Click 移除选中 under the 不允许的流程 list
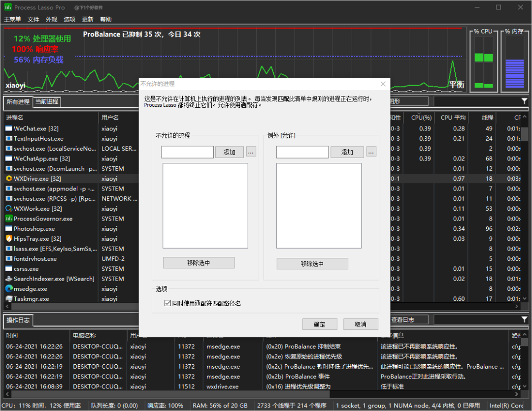The width and height of the screenshot is (532, 411). click(199, 263)
